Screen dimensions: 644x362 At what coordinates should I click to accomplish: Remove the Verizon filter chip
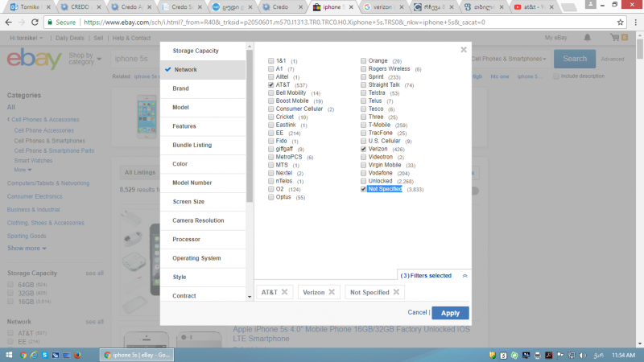(331, 292)
